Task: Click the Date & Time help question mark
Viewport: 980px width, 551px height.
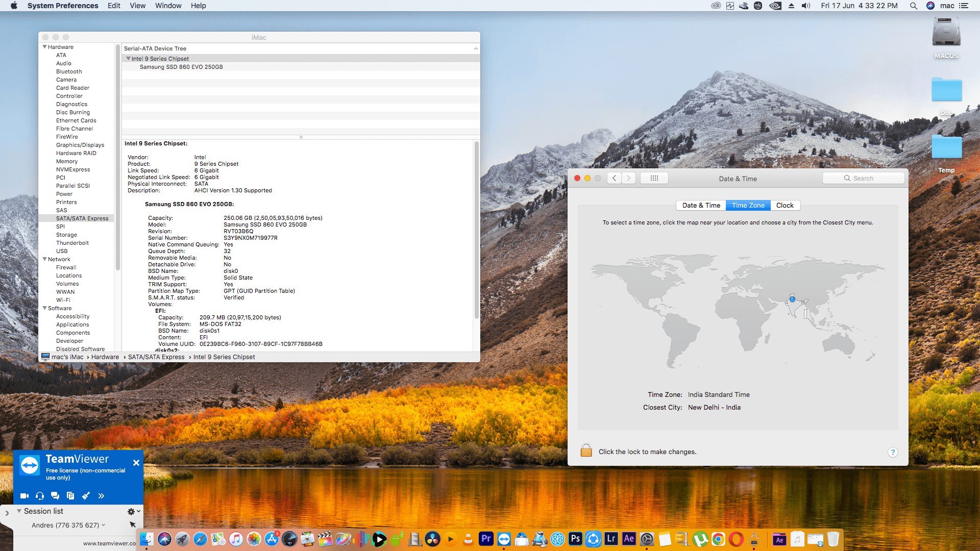Action: coord(892,452)
